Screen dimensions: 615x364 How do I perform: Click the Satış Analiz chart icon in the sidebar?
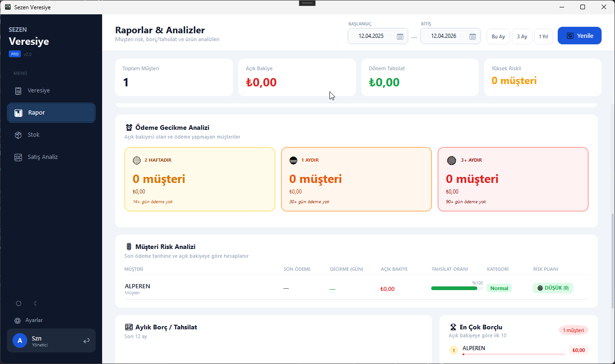pos(18,157)
